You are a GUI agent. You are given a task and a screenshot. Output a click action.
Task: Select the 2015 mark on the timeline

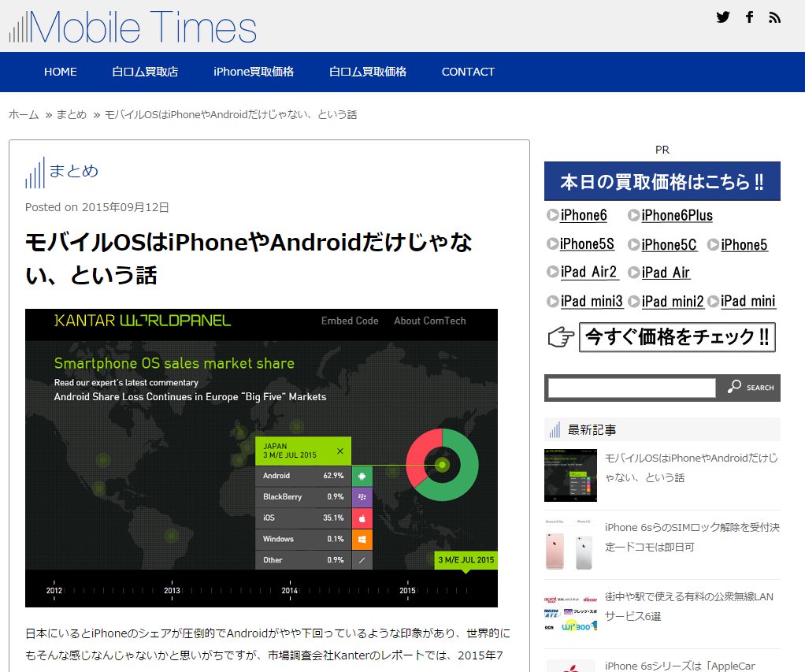pyautogui.click(x=408, y=590)
